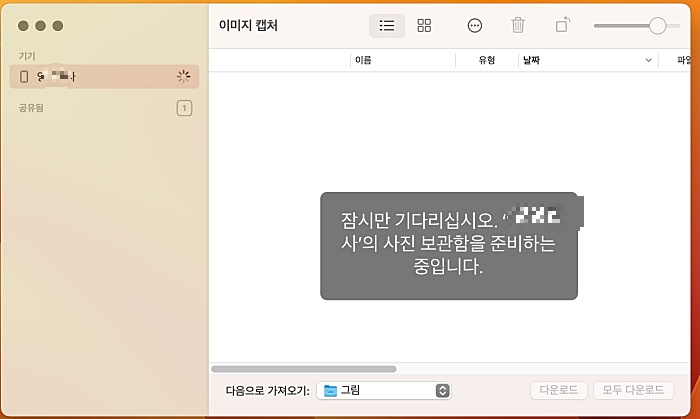Sort by the '이름' column header
The width and height of the screenshot is (700, 419).
click(363, 60)
